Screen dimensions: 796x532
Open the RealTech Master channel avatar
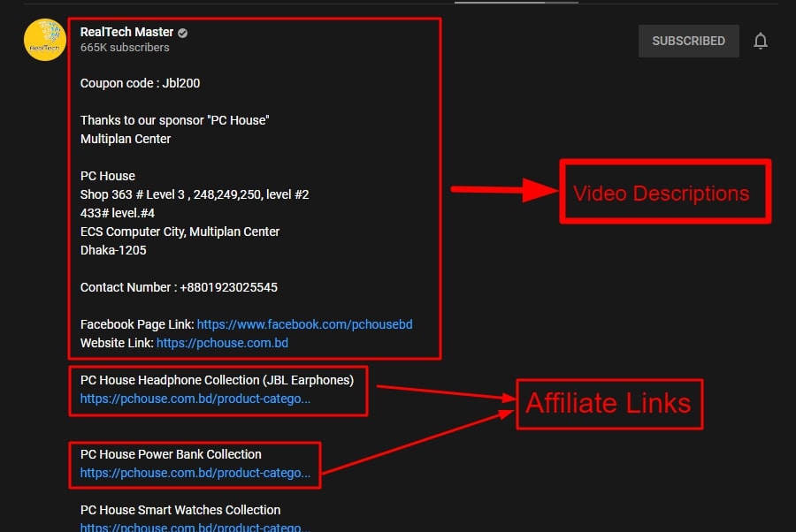pyautogui.click(x=45, y=40)
